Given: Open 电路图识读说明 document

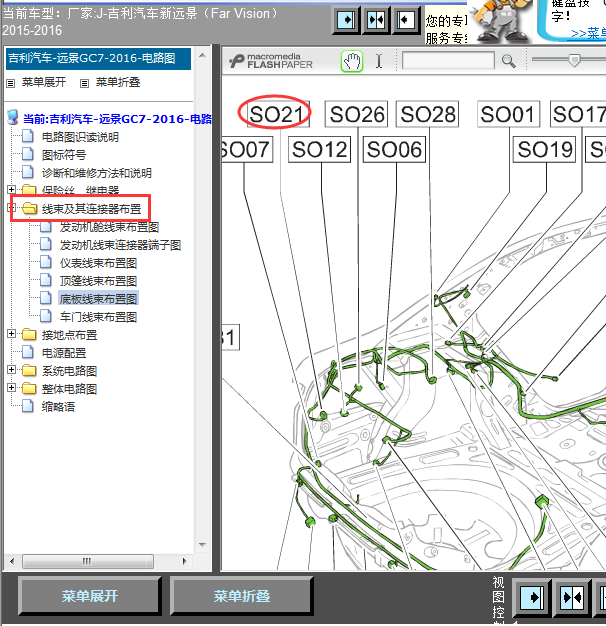Looking at the screenshot, I should coord(80,137).
